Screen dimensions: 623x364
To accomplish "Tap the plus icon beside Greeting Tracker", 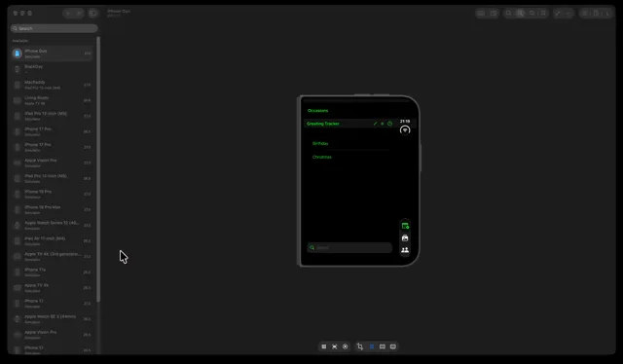I will click(383, 124).
